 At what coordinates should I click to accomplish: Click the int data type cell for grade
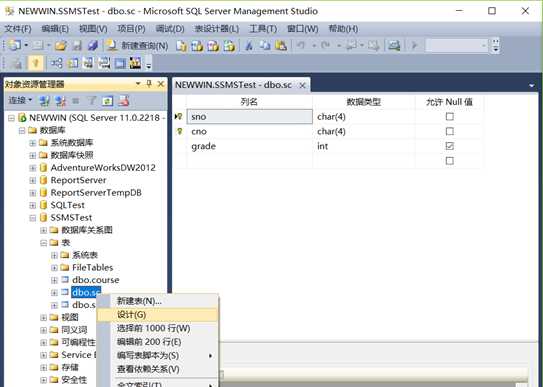pyautogui.click(x=364, y=146)
